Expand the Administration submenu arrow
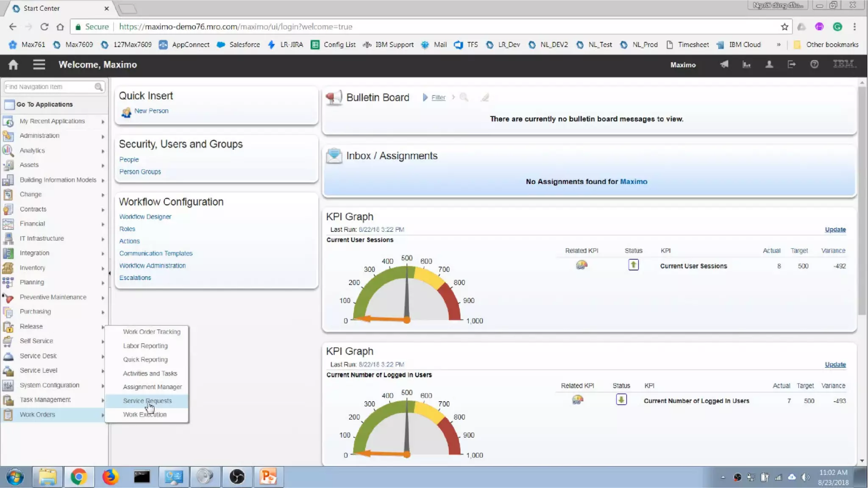Image resolution: width=868 pixels, height=488 pixels. point(103,136)
